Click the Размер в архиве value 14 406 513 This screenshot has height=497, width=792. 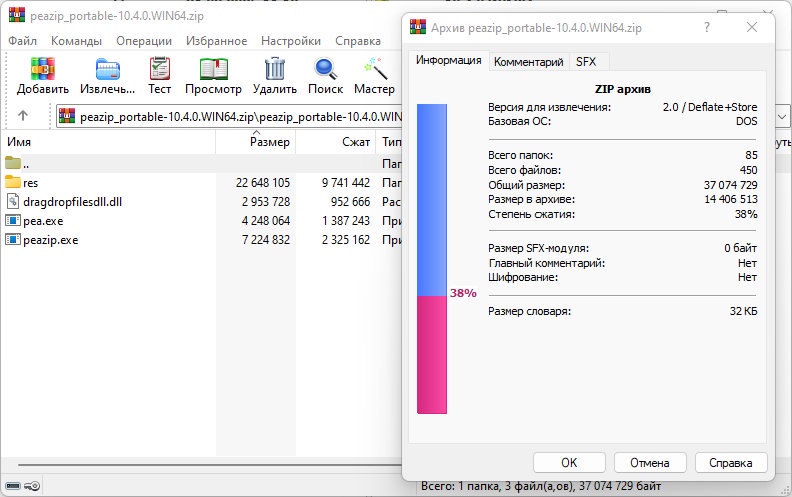(x=731, y=200)
